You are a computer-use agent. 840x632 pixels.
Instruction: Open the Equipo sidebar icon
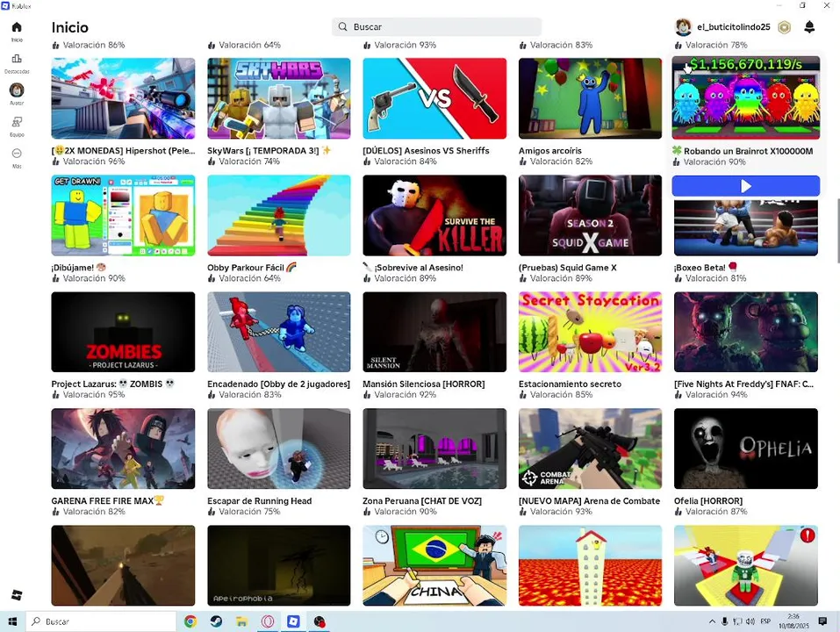[17, 122]
